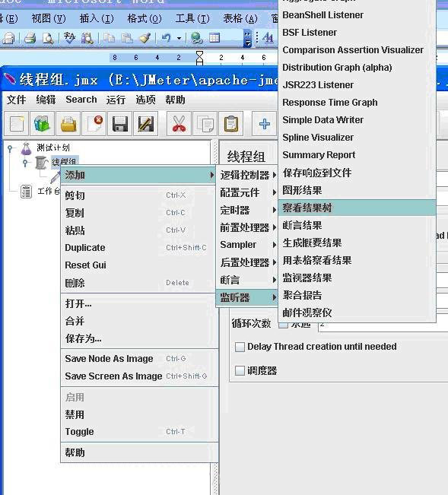
Task: Select Duplicate in context menu
Action: tap(138, 248)
